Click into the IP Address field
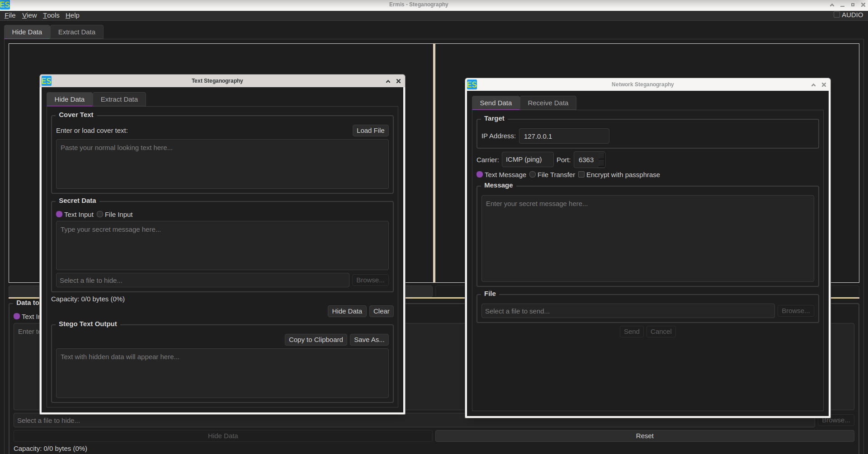The image size is (868, 454). tap(564, 136)
